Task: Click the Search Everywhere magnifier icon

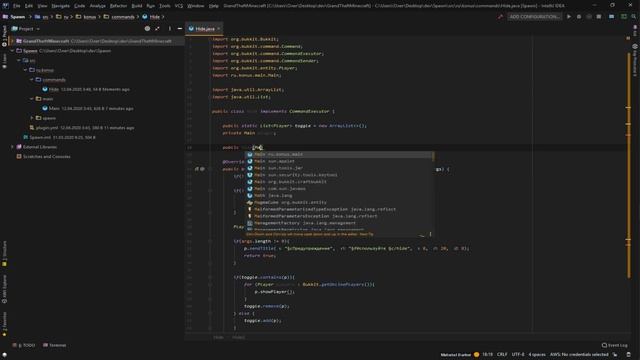Action: coord(634,17)
